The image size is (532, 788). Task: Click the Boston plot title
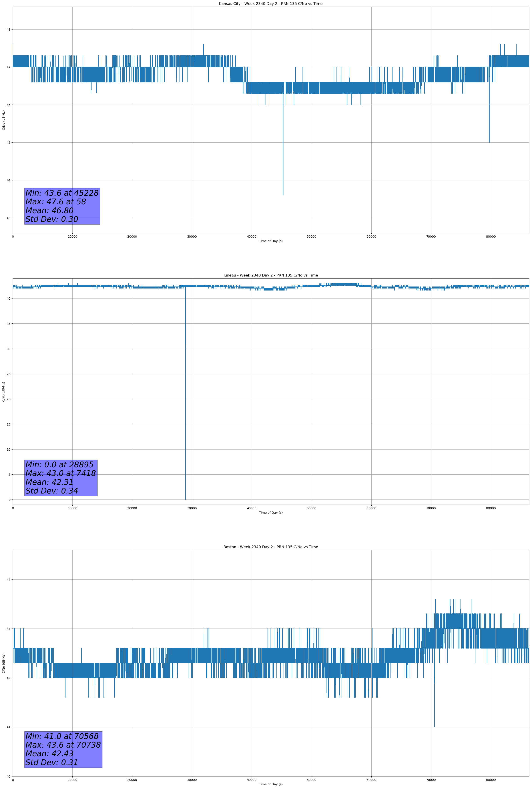(270, 547)
